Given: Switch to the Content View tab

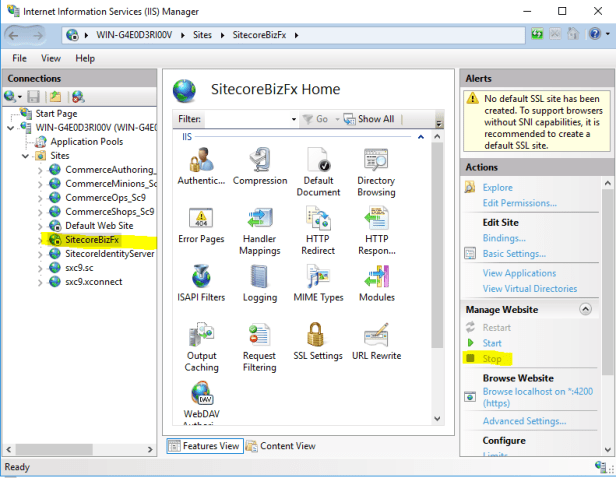Looking at the screenshot, I should [282, 446].
